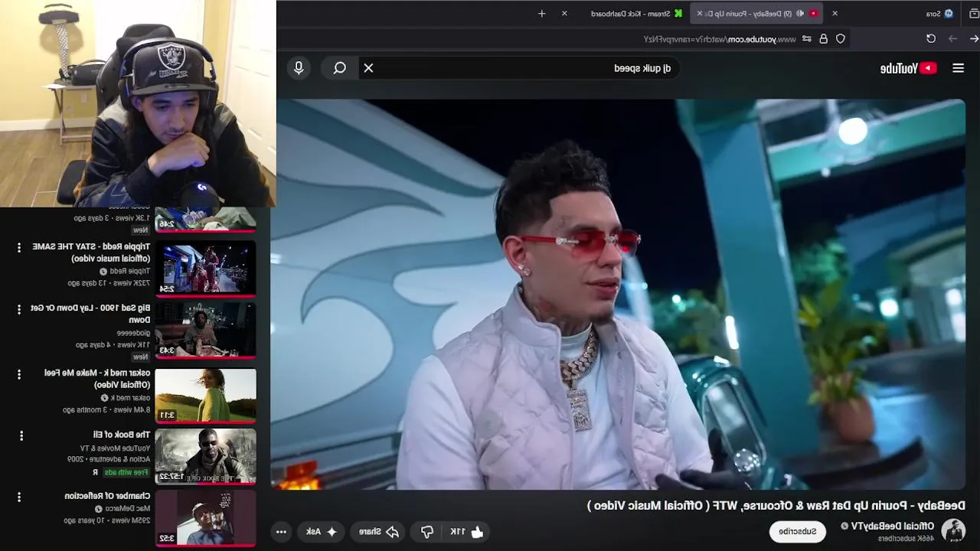The height and width of the screenshot is (551, 980).
Task: Play Big Sad 1900 Lay Down thumbnail
Action: point(205,331)
